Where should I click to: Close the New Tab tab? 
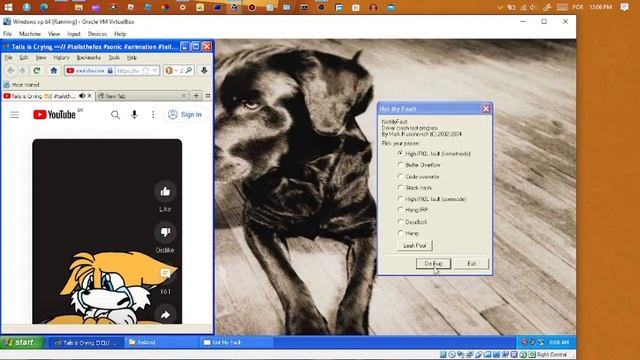click(x=184, y=96)
